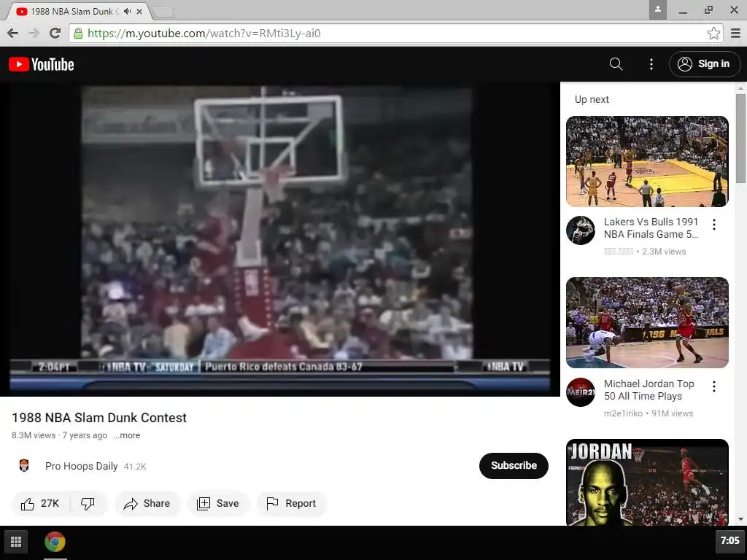Click the Sign in button
This screenshot has height=560, width=747.
coord(704,64)
